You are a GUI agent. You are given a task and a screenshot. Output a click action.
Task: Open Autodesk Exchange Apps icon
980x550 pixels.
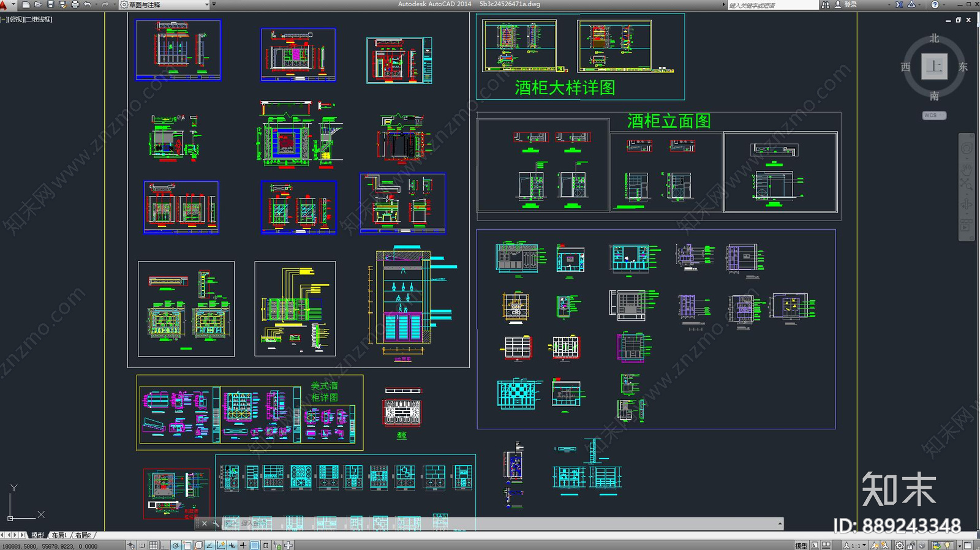coord(899,4)
